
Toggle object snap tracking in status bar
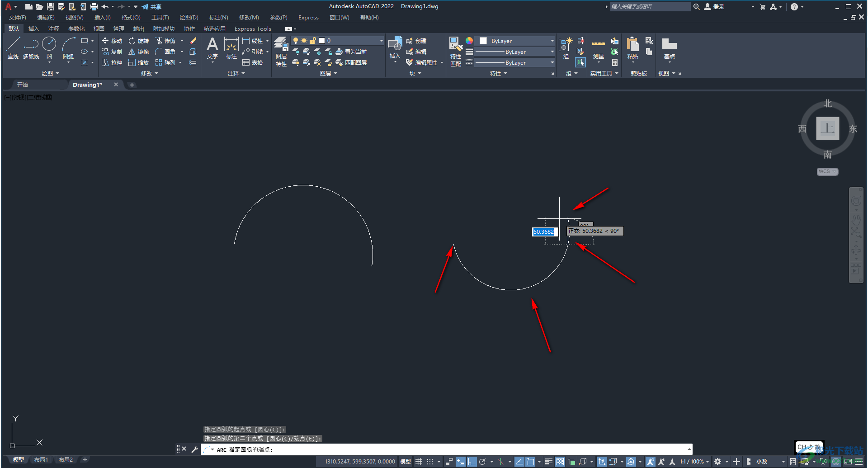(519, 462)
